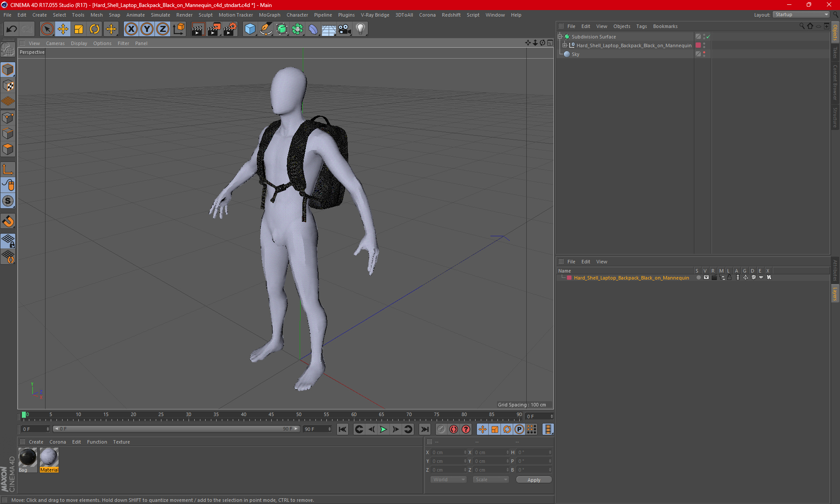Add a Floor environment object
This screenshot has width=840, height=504.
[x=329, y=29]
